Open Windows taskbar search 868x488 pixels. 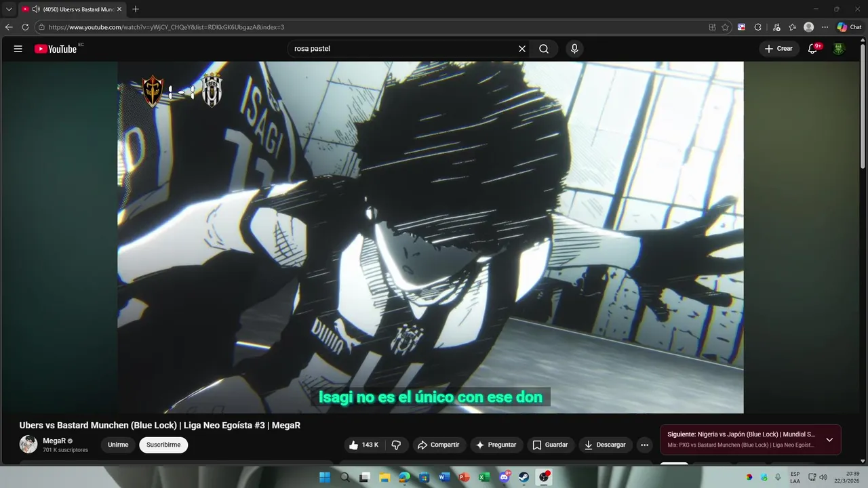(344, 477)
